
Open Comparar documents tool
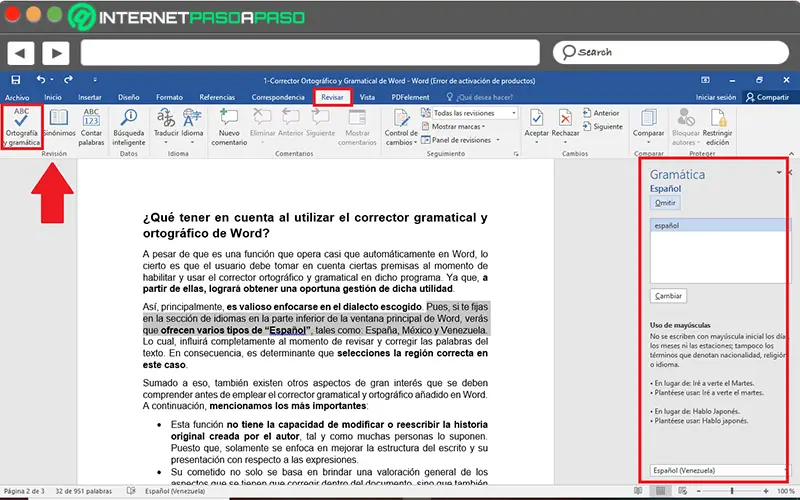coord(648,125)
